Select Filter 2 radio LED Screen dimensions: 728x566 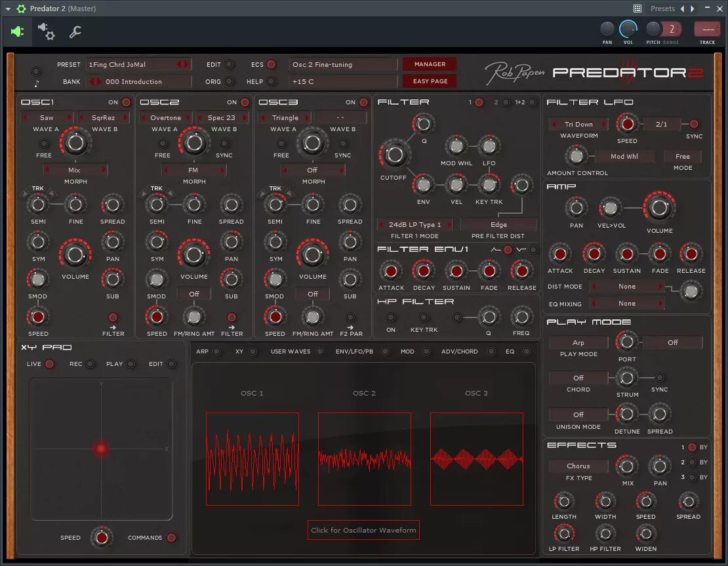pyautogui.click(x=506, y=102)
